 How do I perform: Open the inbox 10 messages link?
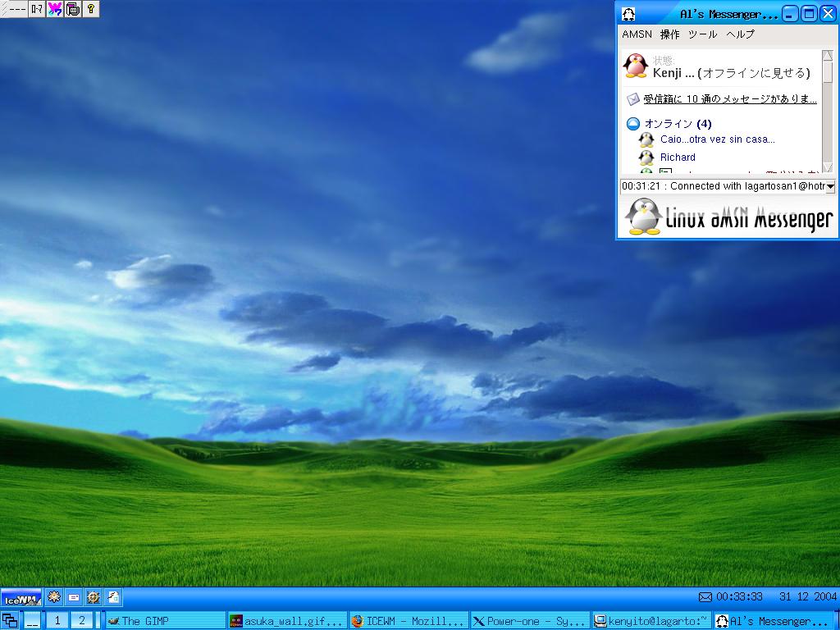click(729, 99)
